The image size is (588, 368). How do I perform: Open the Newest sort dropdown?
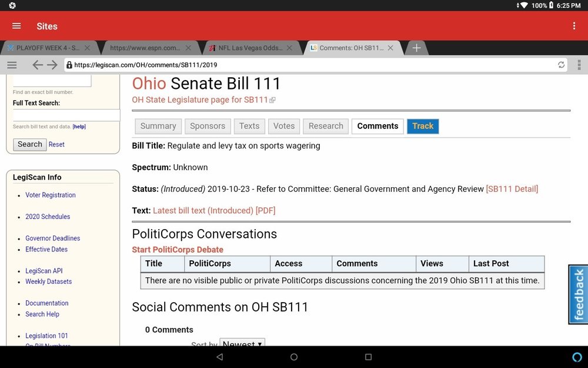(x=242, y=343)
